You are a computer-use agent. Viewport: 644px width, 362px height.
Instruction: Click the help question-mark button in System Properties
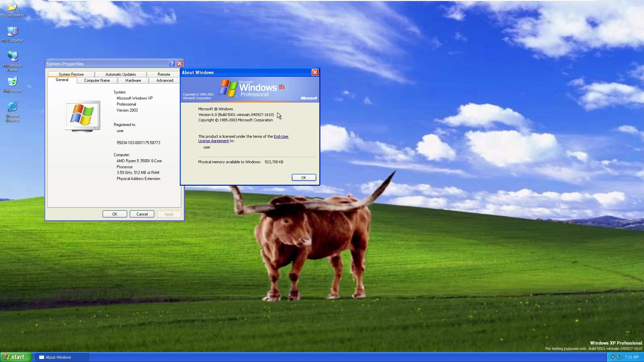[x=172, y=64]
